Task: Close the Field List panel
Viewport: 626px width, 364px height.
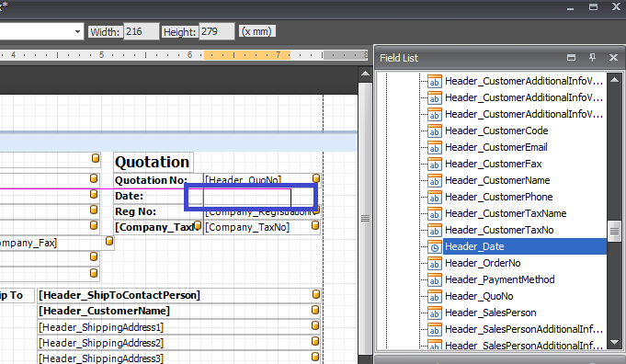Action: (614, 58)
